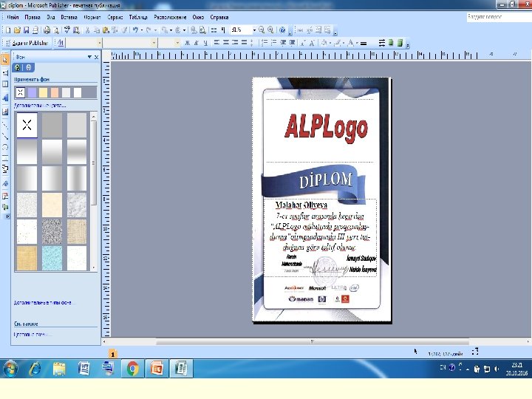Viewport: 532px width, 399px height.
Task: Click the Cut scissors icon
Action: (87, 30)
